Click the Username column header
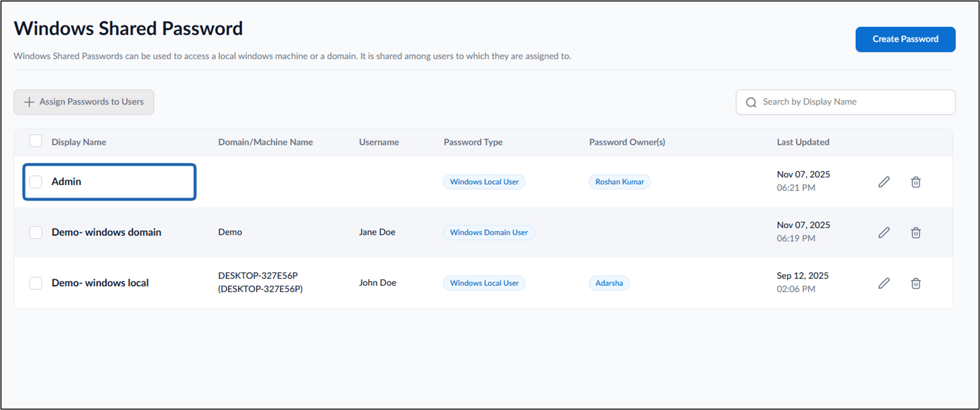Image resolution: width=980 pixels, height=410 pixels. (379, 142)
